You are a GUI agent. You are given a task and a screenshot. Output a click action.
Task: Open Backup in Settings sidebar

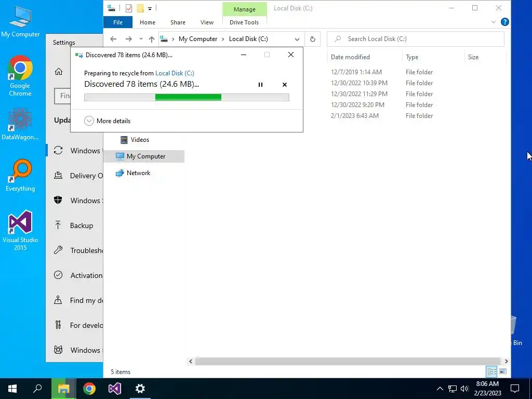coord(73,225)
